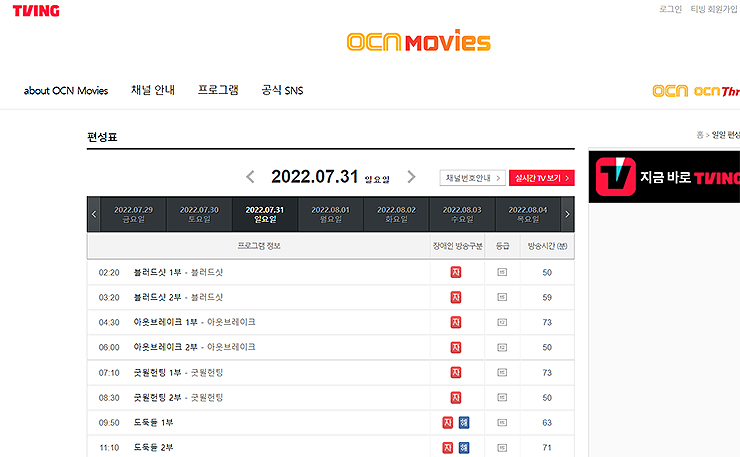Screen dimensions: 740x457
Task: Click the 프로그램 정보 column header
Action: pyautogui.click(x=259, y=246)
